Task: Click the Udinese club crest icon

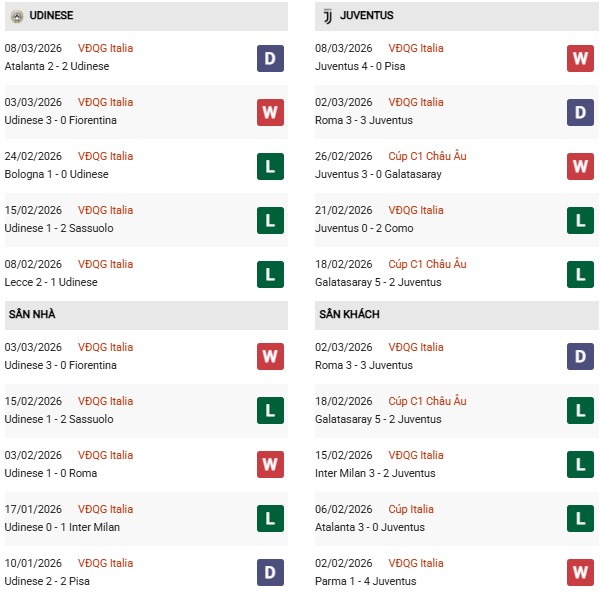Action: (17, 16)
